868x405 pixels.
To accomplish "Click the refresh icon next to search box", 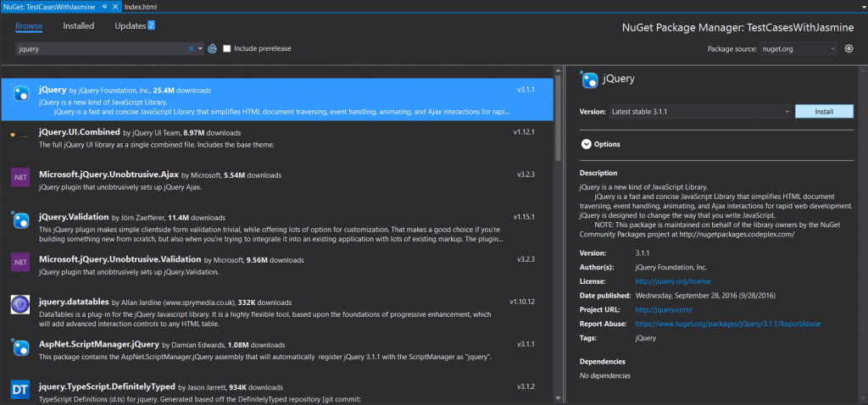I will [212, 48].
